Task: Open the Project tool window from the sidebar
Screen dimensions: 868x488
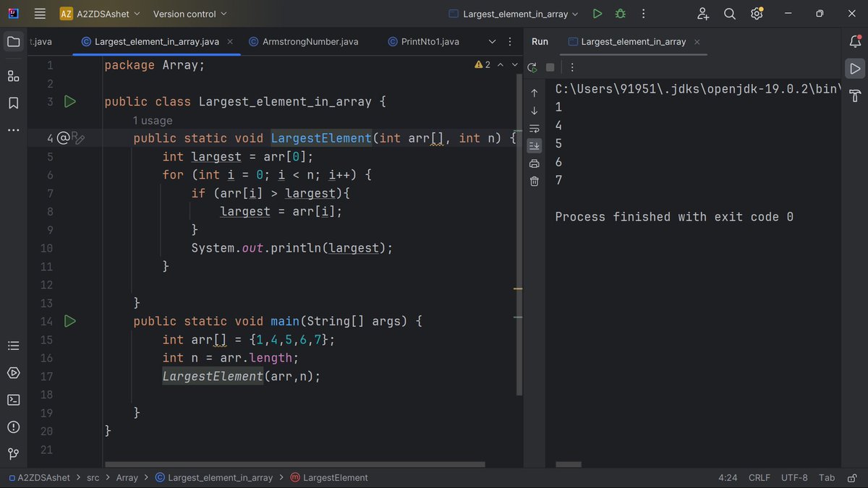Action: tap(13, 41)
